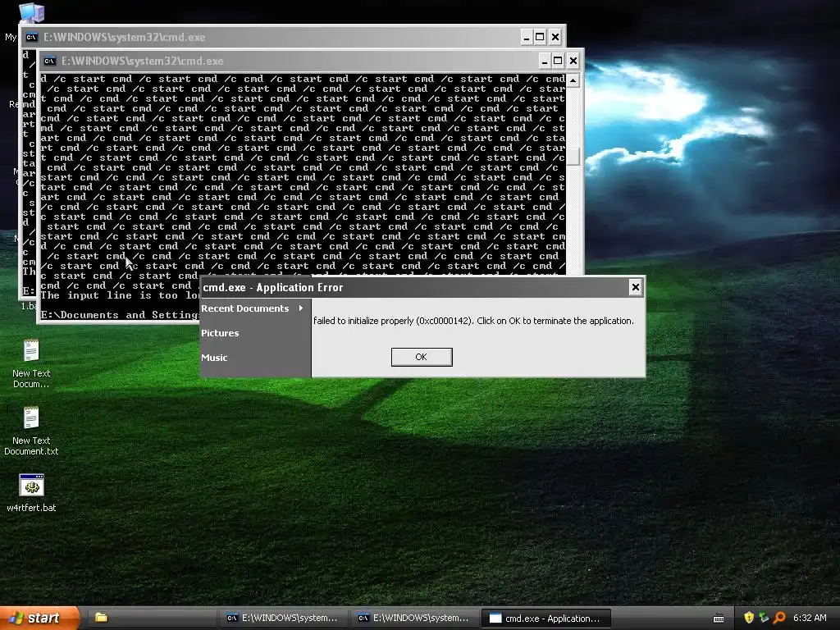
Task: Click the back cmd window's title bar icon
Action: coord(32,37)
